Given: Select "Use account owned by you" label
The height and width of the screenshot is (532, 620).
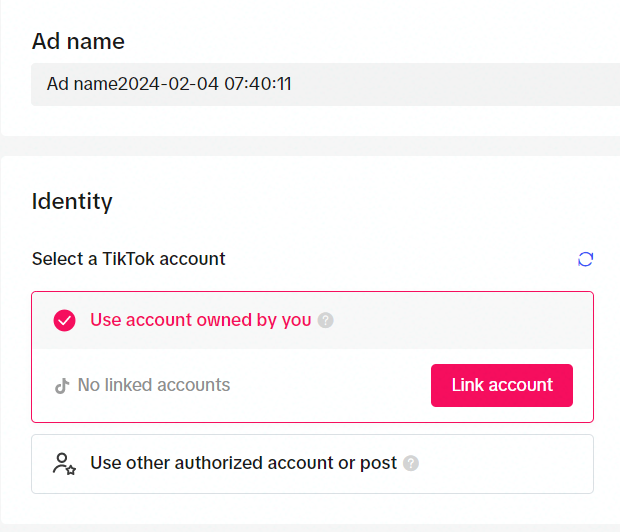Looking at the screenshot, I should pos(200,320).
